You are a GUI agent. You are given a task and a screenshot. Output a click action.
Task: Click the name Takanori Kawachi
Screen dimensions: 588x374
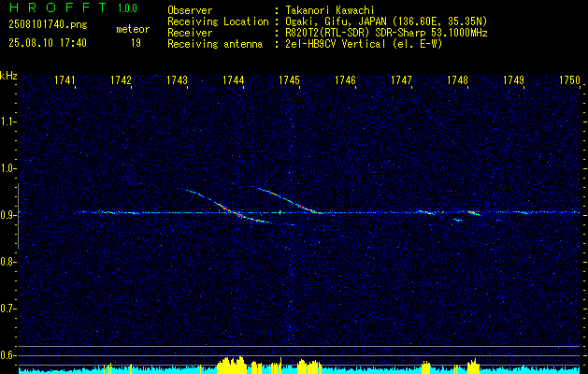(x=330, y=10)
